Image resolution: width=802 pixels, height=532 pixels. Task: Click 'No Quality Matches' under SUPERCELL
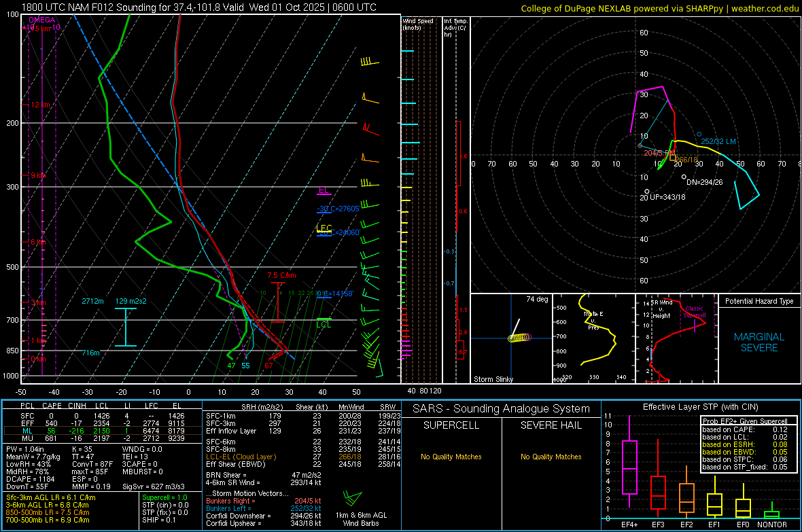coord(451,457)
